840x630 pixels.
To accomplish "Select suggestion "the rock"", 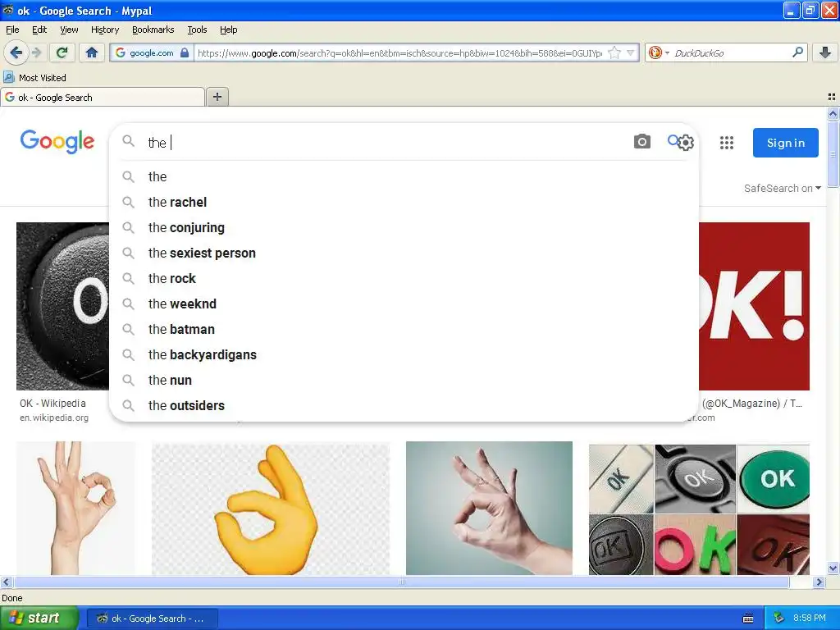I will 404,279.
